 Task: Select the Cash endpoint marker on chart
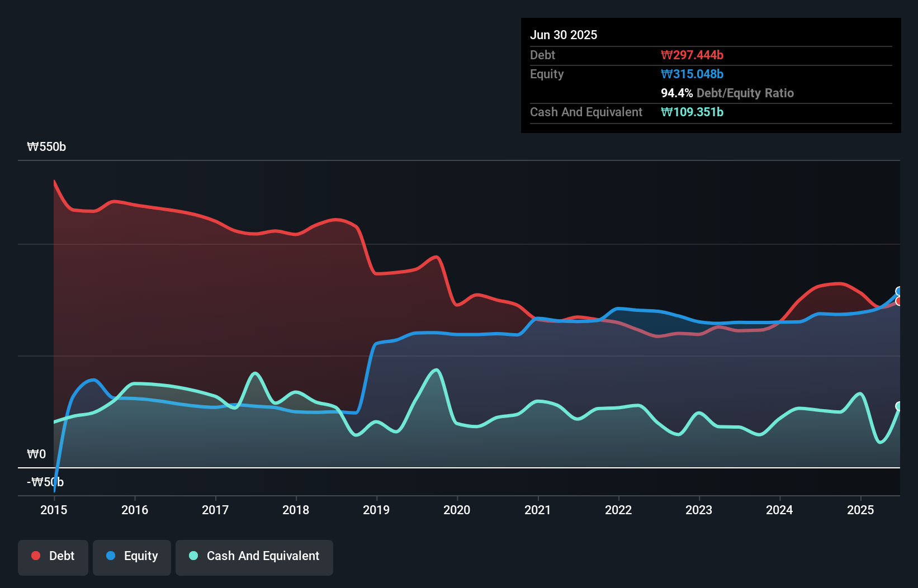[x=899, y=406]
